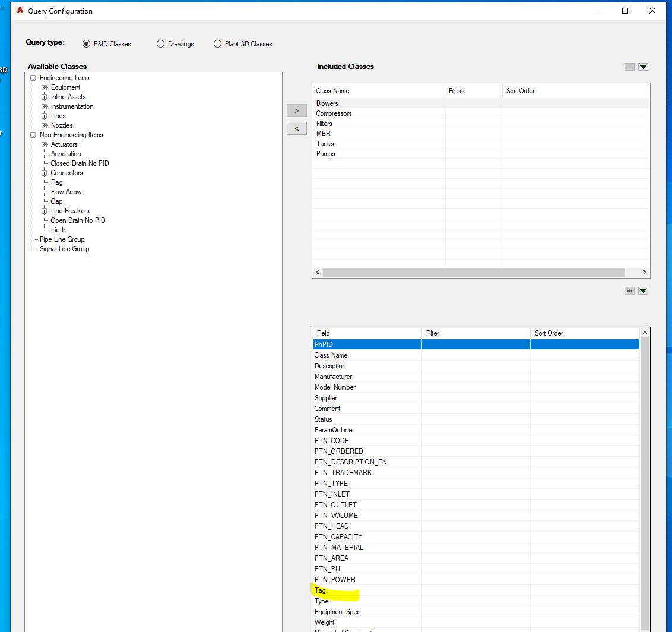Collapse the Engineering Items node

pyautogui.click(x=33, y=78)
